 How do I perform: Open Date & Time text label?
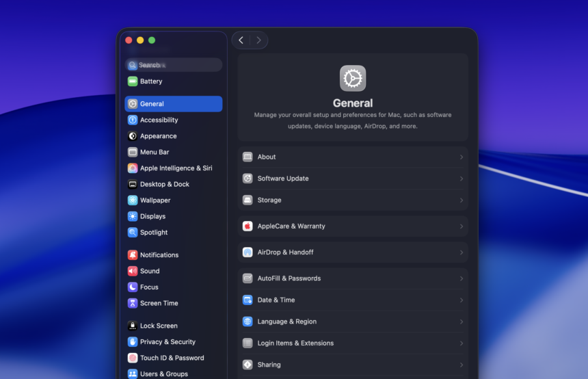276,300
